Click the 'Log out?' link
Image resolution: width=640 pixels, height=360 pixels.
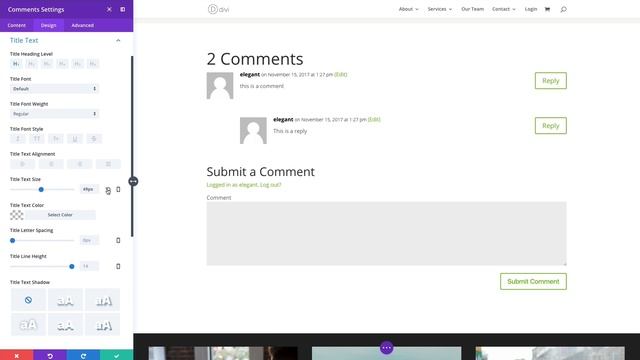point(270,185)
